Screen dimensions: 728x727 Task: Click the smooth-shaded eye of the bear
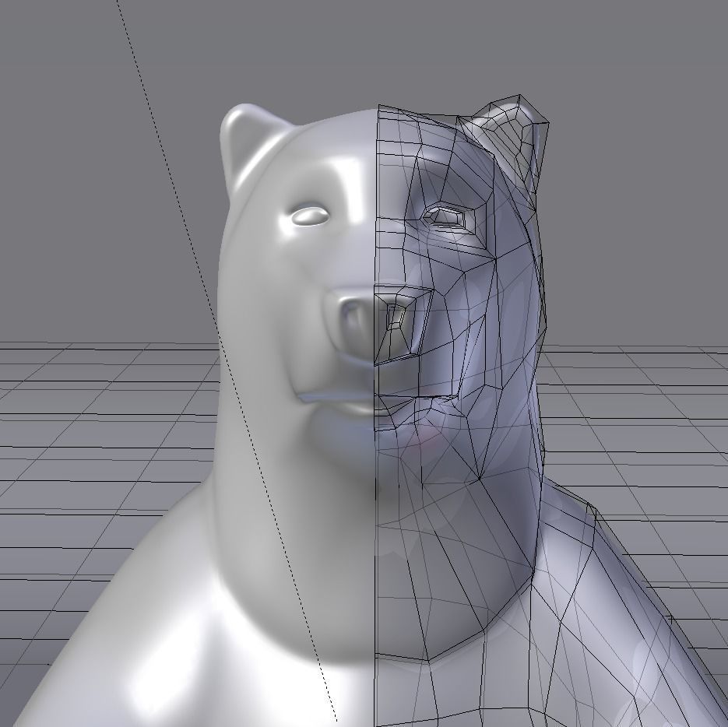[x=310, y=216]
